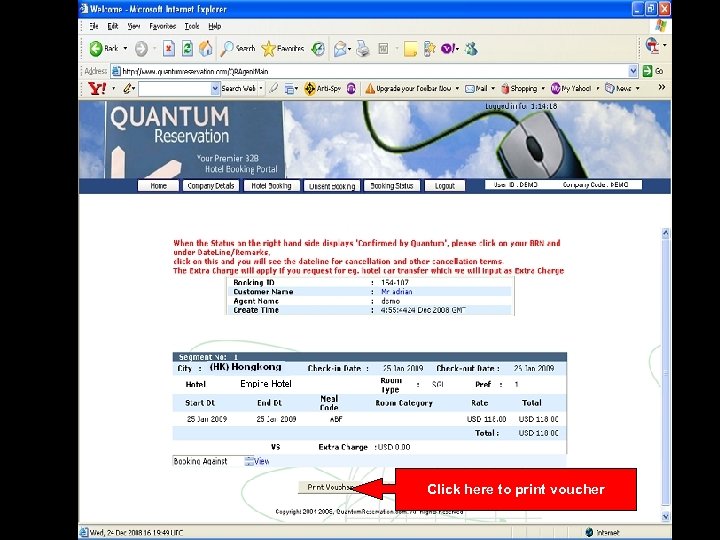Open Yahoo Mail shortcut
This screenshot has height=540, width=720.
tap(476, 88)
